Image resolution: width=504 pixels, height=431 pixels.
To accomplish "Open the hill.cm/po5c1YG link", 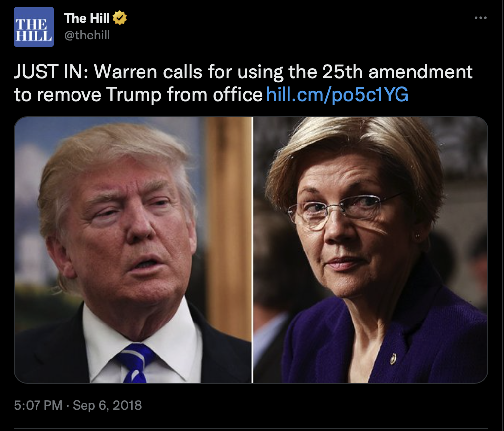I will (x=337, y=95).
